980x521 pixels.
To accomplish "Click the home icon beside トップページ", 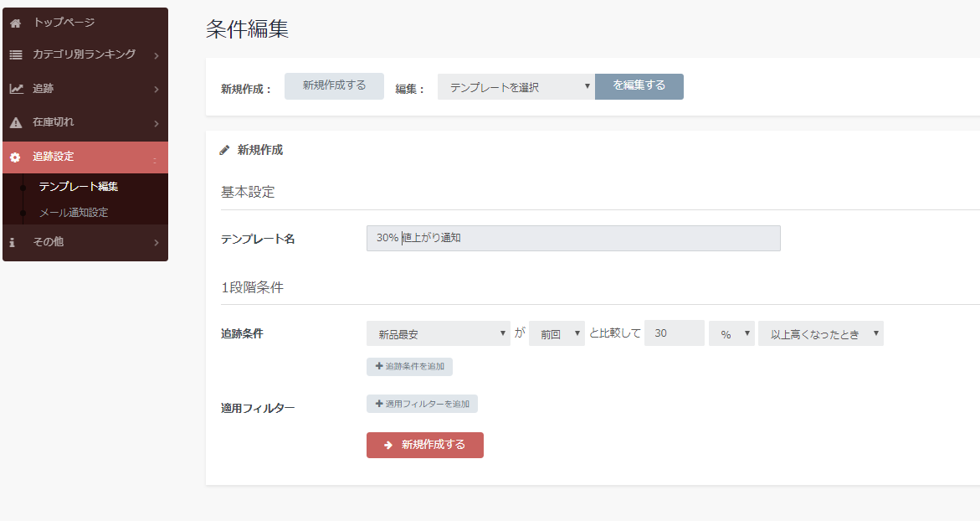I will (16, 23).
